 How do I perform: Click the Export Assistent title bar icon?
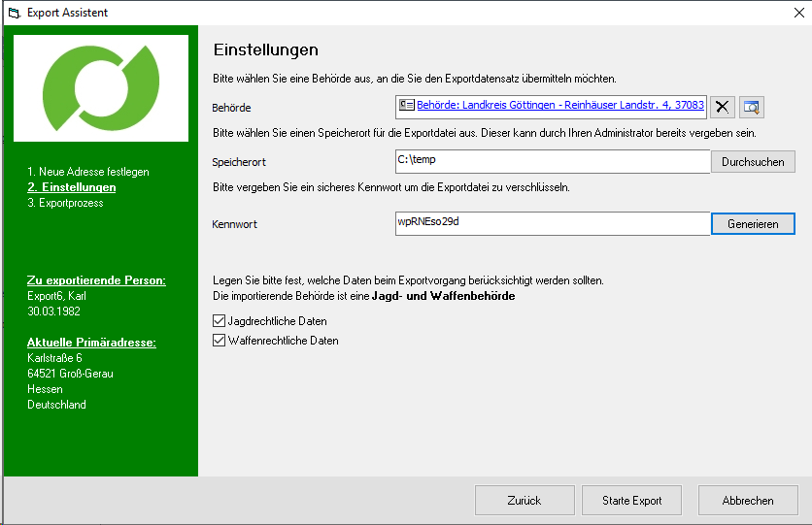click(14, 13)
